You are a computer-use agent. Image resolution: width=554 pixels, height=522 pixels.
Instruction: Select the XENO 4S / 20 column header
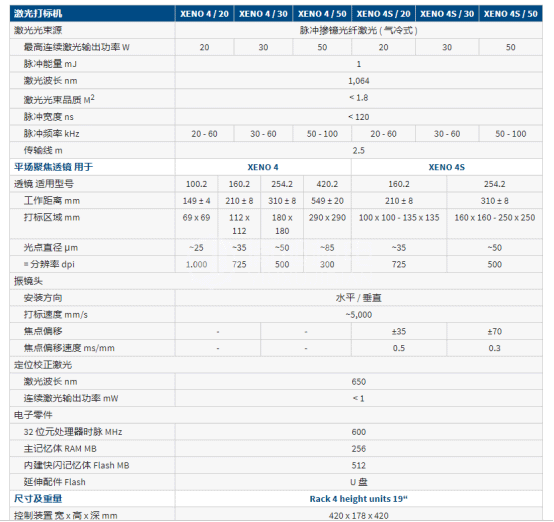383,14
